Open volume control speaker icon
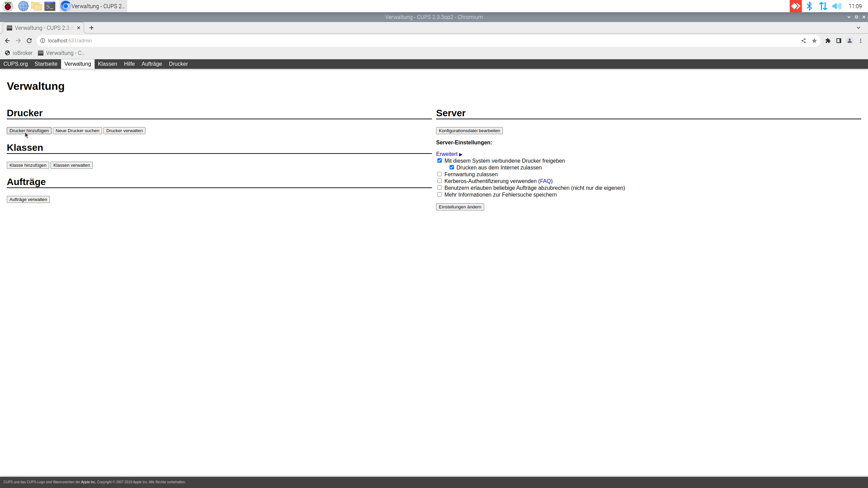Viewport: 868px width, 488px height. (837, 6)
